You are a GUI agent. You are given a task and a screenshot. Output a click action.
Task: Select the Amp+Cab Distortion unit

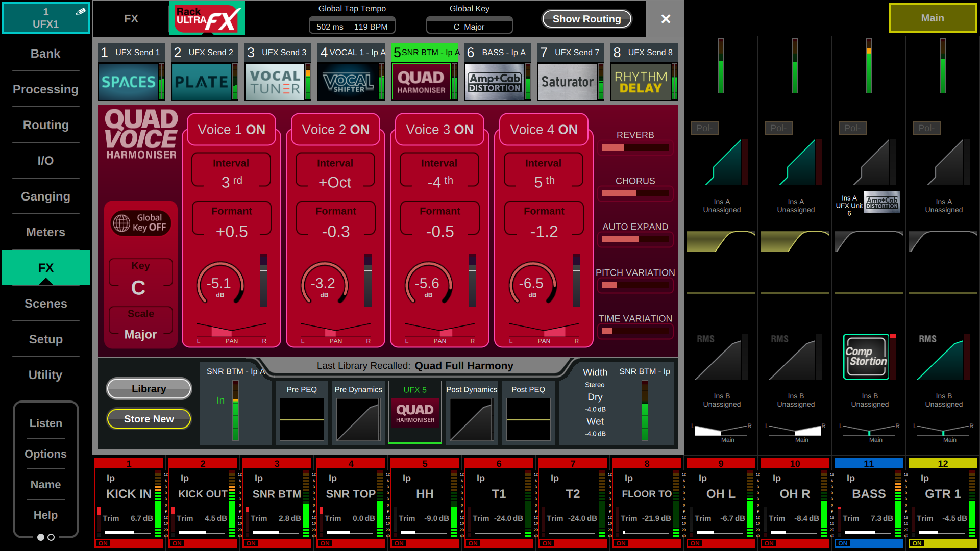pos(495,82)
